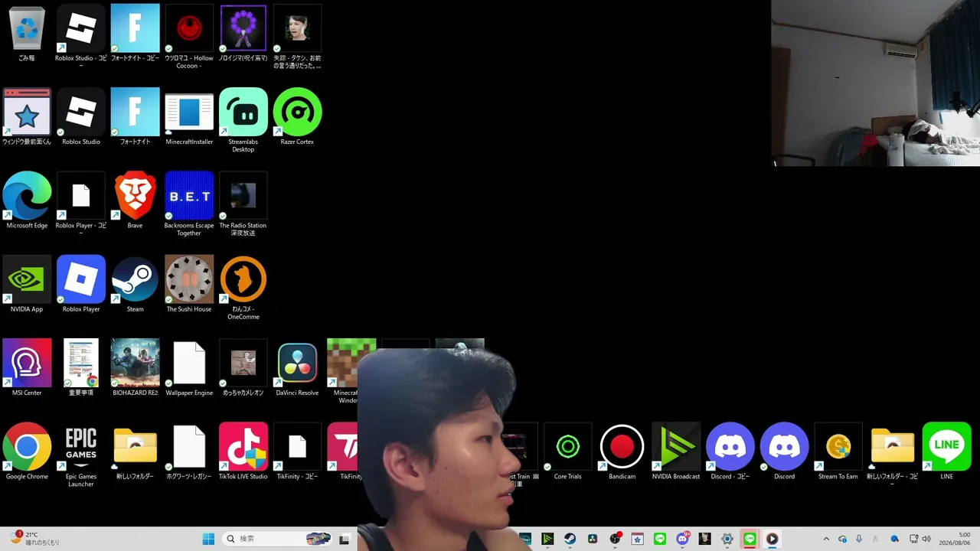Screen dimensions: 980x551
Task: Open the NVIDIA Broadcast desktop shortcut
Action: (x=676, y=451)
